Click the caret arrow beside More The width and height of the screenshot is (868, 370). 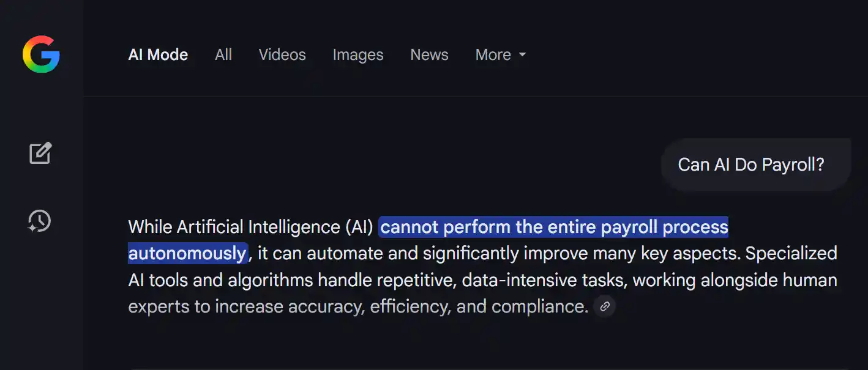point(522,54)
